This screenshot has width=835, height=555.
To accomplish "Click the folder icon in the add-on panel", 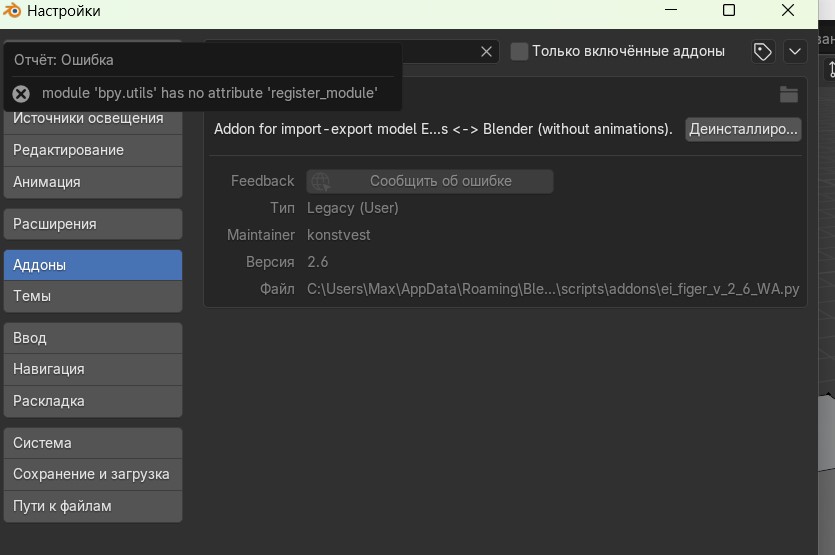I will click(789, 95).
